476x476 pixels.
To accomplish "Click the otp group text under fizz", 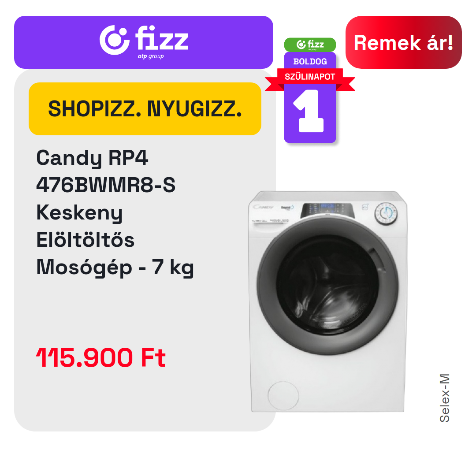I will (x=151, y=56).
